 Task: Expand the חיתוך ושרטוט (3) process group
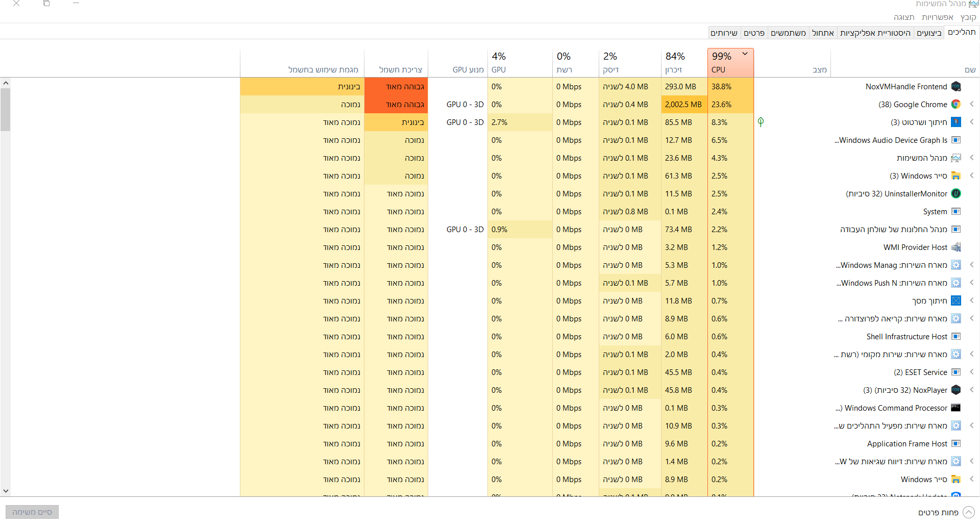(972, 122)
